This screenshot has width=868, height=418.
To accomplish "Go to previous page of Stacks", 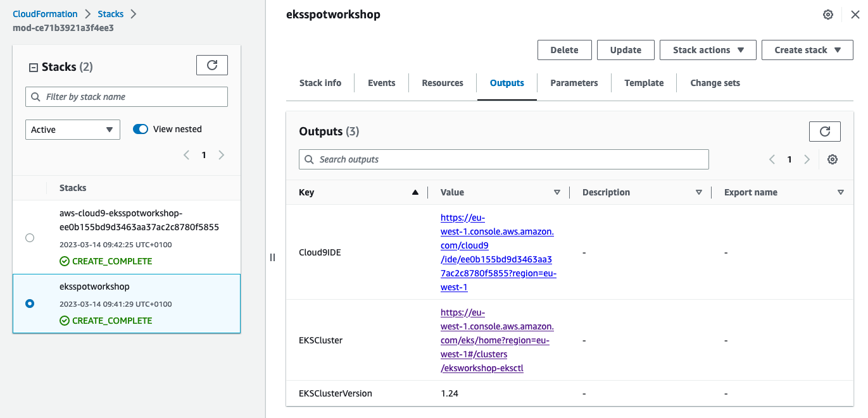I will click(186, 155).
